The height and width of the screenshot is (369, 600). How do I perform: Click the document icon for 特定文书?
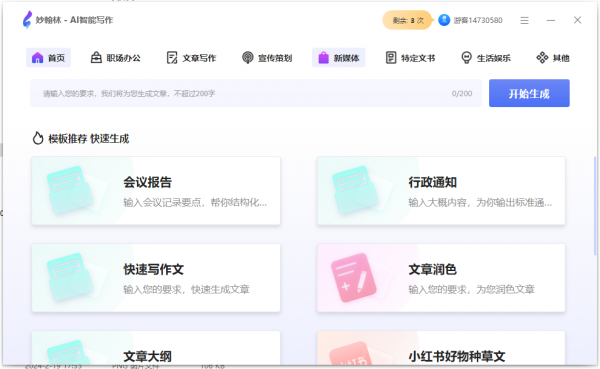[391, 58]
